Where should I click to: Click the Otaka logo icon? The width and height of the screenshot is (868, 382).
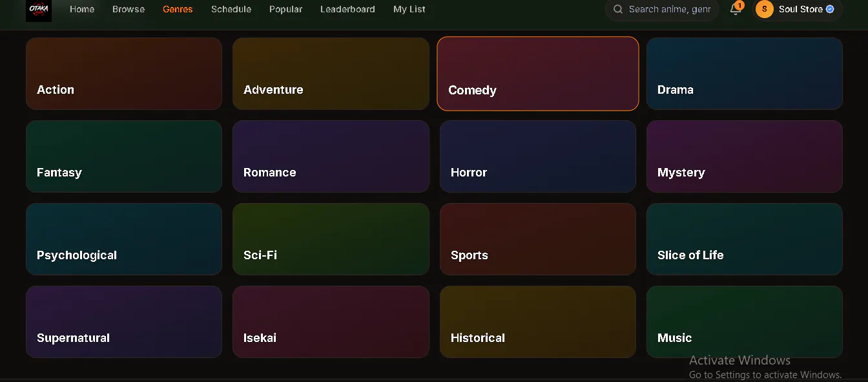39,10
